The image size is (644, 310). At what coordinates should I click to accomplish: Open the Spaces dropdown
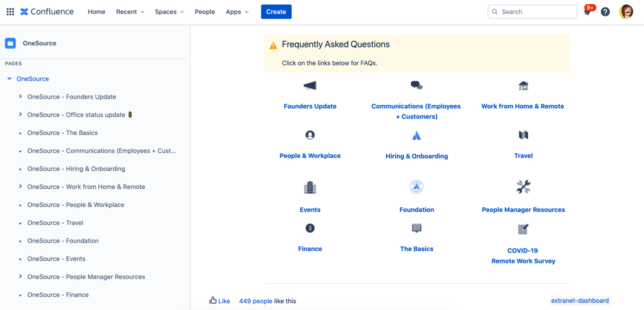point(169,12)
